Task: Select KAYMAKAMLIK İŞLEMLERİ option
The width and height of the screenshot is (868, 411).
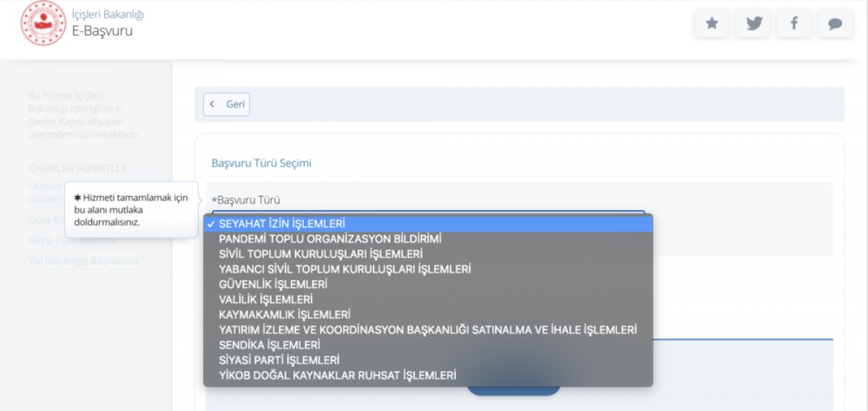Action: (284, 314)
